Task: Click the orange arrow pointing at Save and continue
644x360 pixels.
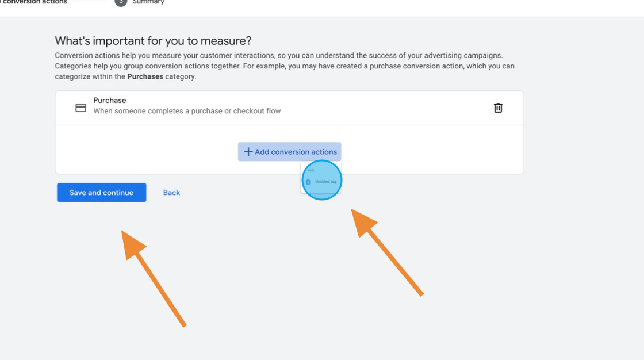Action: [x=153, y=276]
